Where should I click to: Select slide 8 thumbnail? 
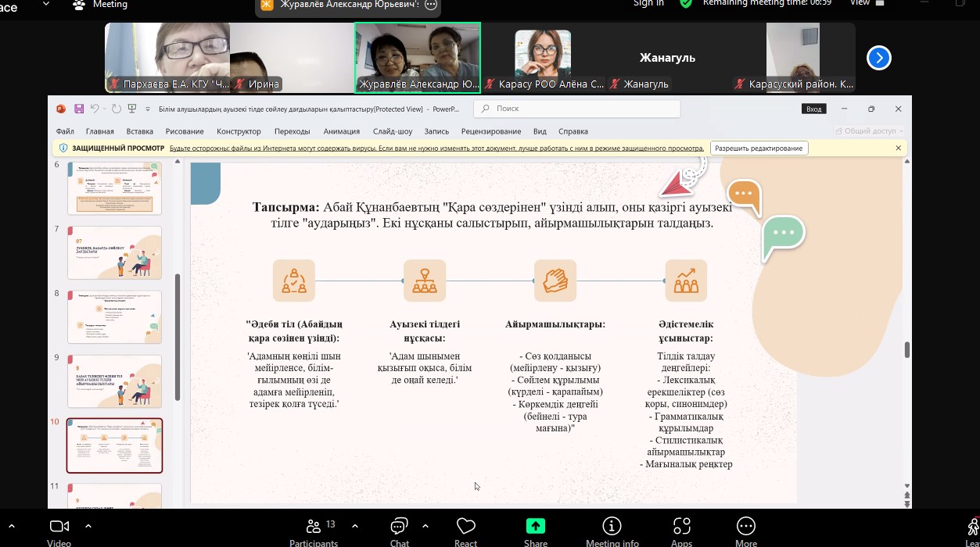114,316
